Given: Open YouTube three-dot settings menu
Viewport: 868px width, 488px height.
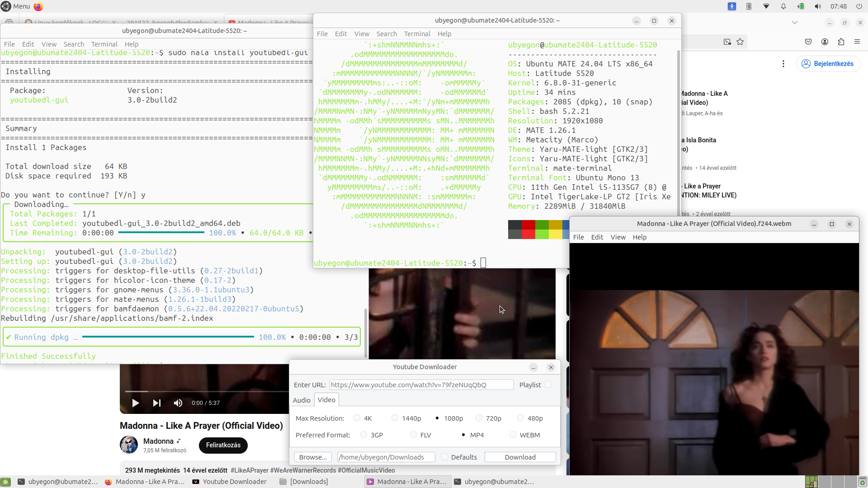Looking at the screenshot, I should [783, 64].
